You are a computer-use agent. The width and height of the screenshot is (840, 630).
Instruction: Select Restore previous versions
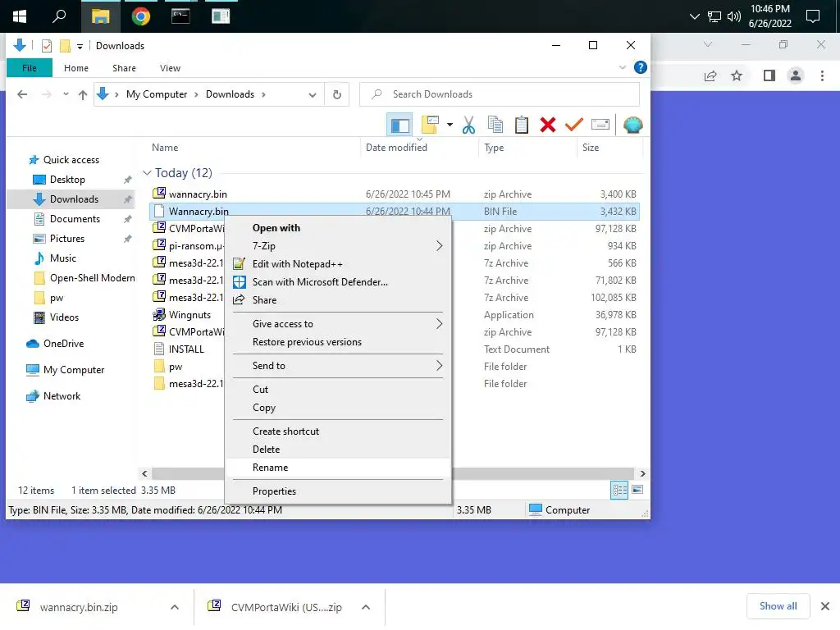point(339,342)
